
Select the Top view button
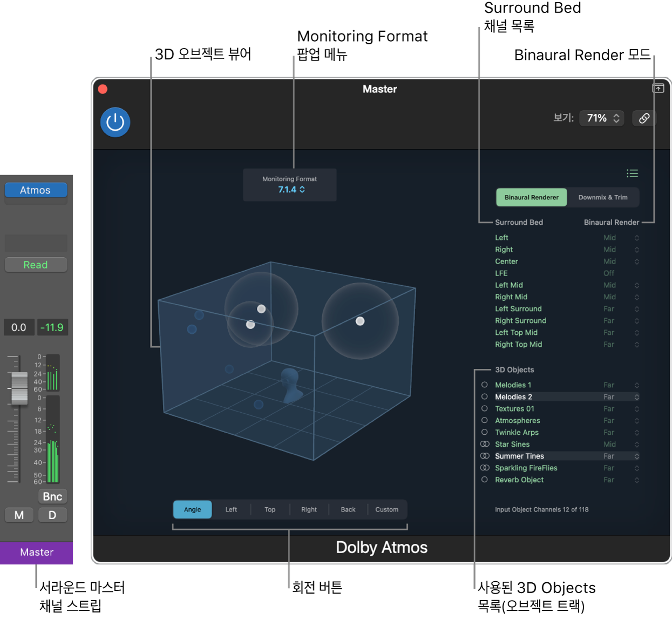click(x=270, y=510)
